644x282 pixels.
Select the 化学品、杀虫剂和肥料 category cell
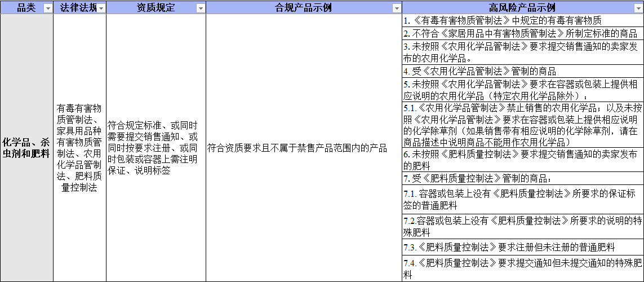click(x=26, y=148)
